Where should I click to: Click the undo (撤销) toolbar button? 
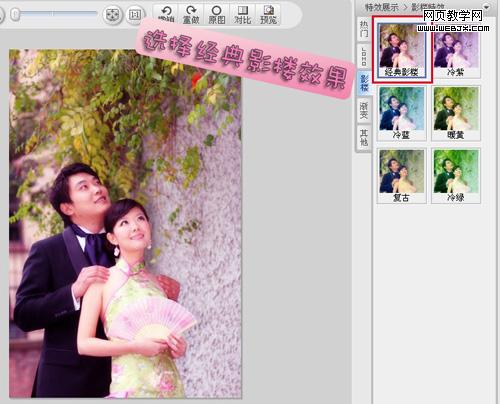point(166,15)
